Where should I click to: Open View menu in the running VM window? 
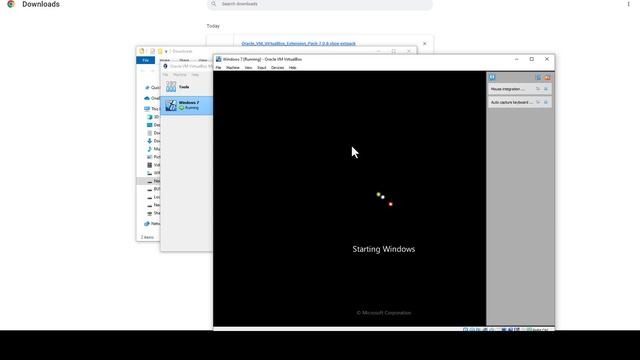tap(248, 68)
